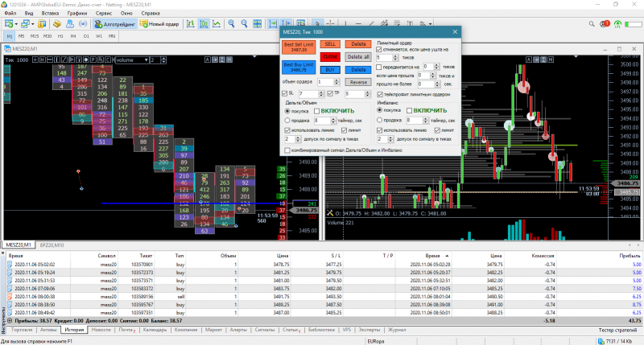Check ВКЛЮЧИТЬ in Дельта/Объем section
This screenshot has height=345, width=644.
[x=316, y=111]
